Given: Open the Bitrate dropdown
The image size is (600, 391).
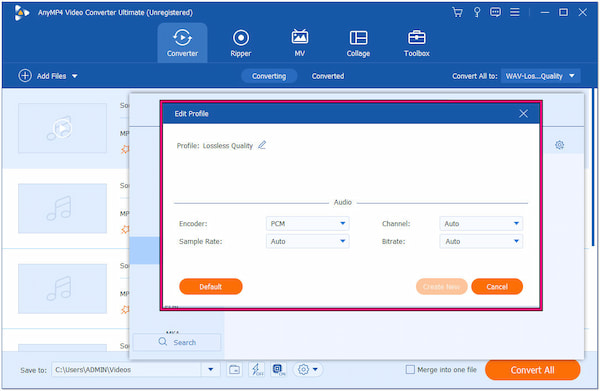Looking at the screenshot, I should pos(481,241).
